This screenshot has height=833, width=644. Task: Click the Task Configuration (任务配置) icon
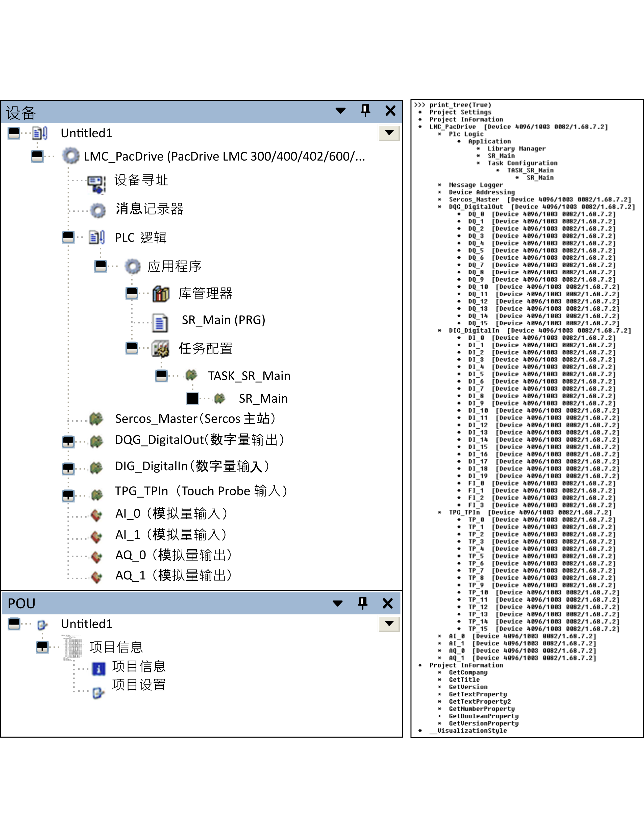pyautogui.click(x=160, y=348)
